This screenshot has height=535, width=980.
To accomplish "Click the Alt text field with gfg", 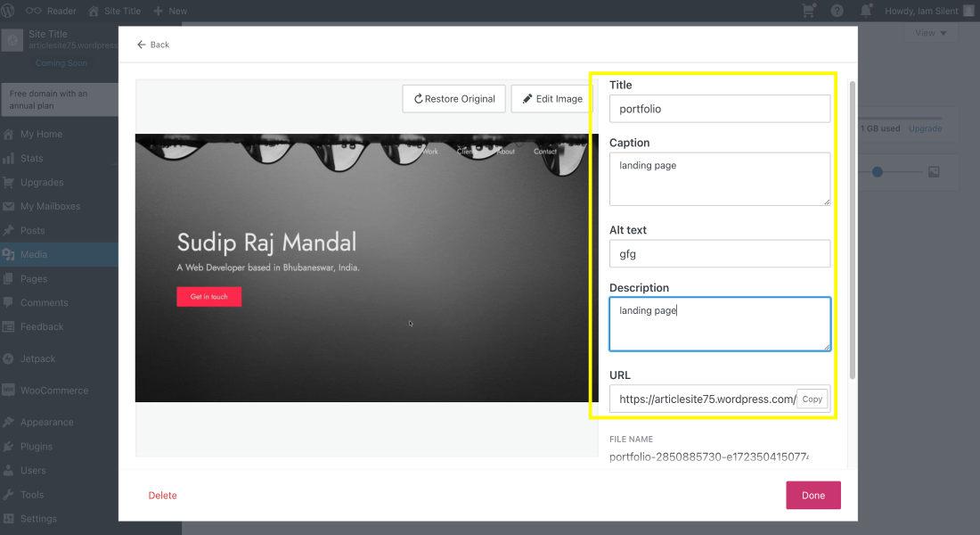I will [720, 254].
